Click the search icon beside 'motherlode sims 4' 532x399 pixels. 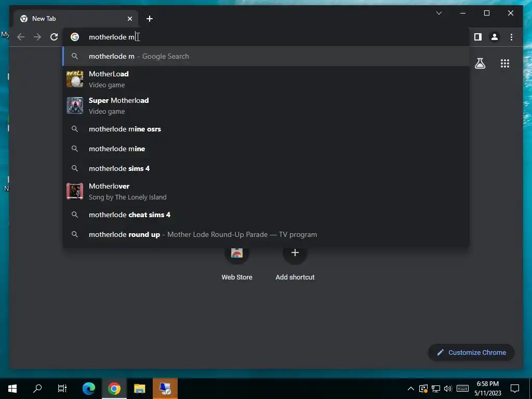[x=75, y=168]
